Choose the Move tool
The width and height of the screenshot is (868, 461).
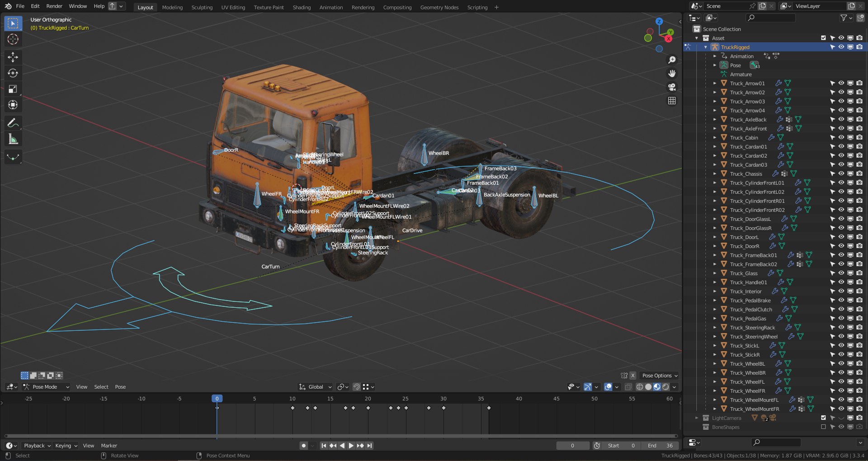(13, 57)
